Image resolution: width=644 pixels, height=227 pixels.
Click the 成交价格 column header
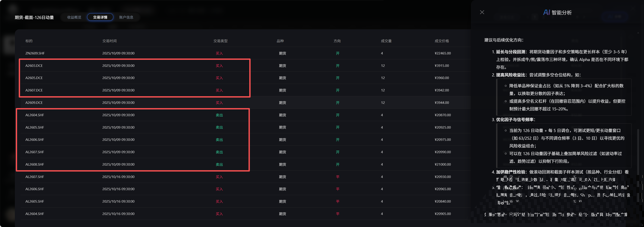tap(442, 41)
